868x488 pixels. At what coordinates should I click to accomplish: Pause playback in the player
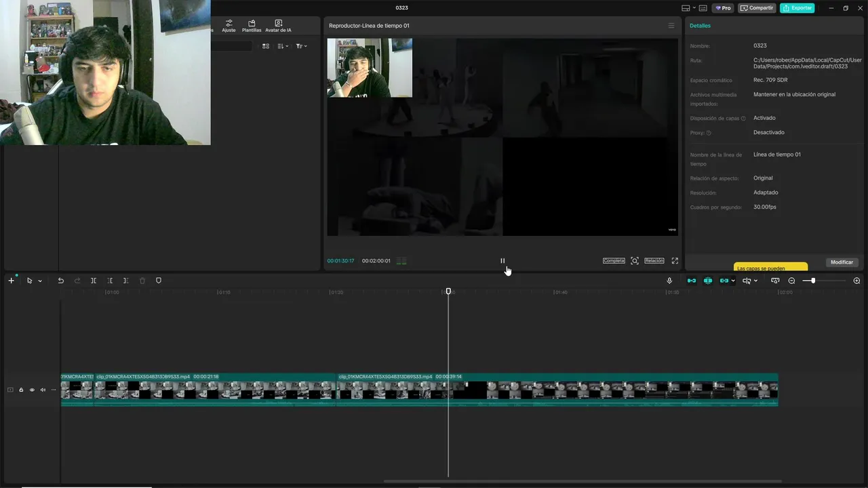[502, 261]
